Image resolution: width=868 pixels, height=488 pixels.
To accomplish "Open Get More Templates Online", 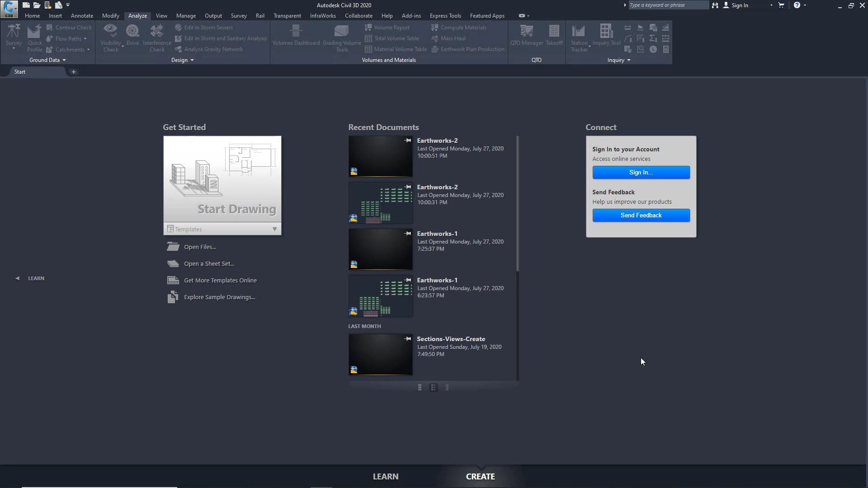I will [x=220, y=280].
